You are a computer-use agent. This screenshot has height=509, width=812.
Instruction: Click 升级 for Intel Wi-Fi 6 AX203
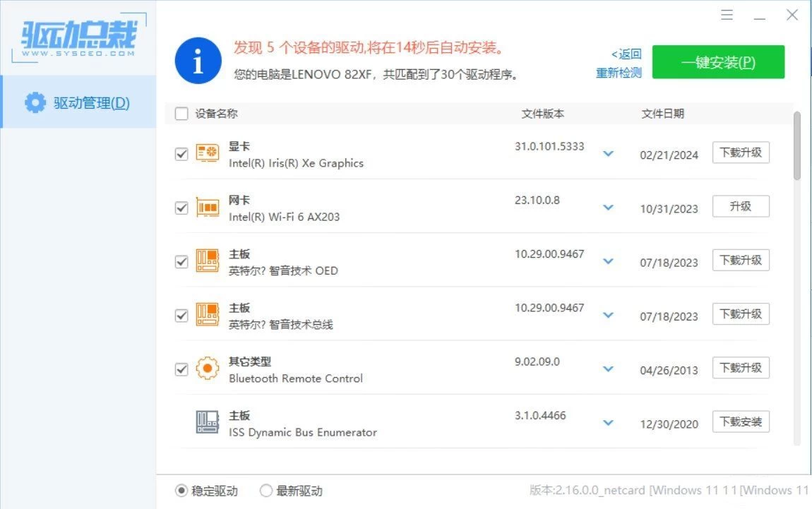point(741,207)
